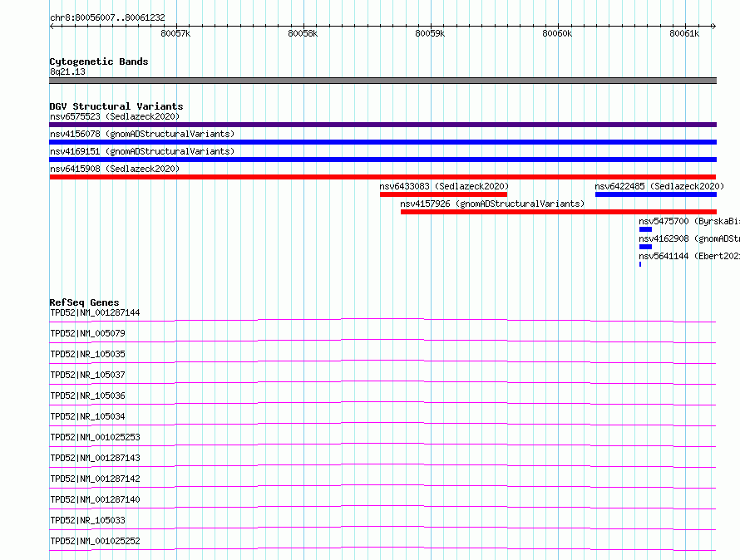Click the small nsv4162908 variant marker
This screenshot has width=740, height=560.
(x=645, y=247)
